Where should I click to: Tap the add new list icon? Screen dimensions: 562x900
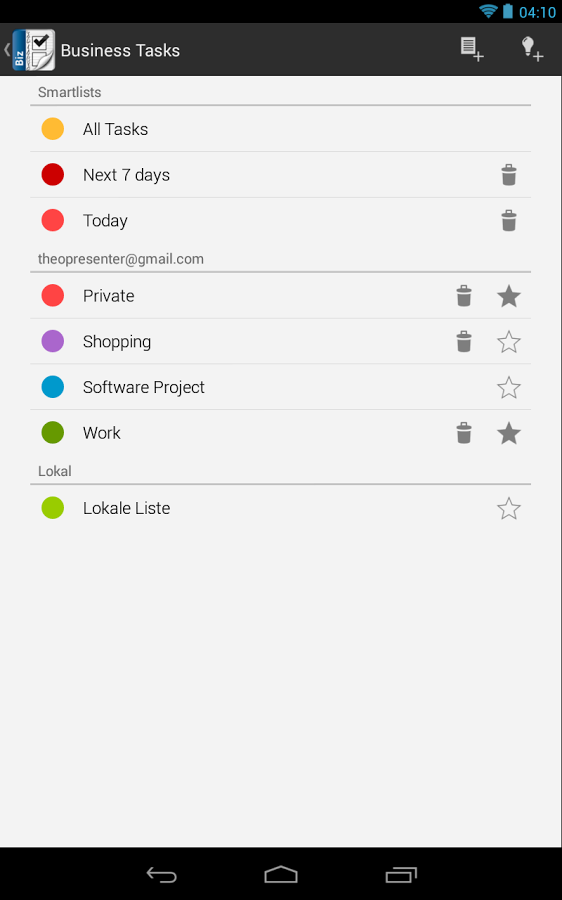pos(472,49)
